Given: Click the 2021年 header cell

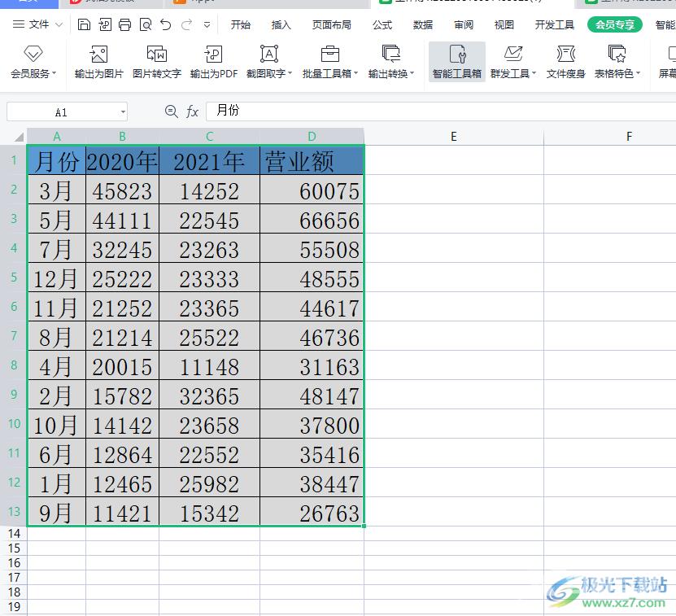Looking at the screenshot, I should [210, 160].
